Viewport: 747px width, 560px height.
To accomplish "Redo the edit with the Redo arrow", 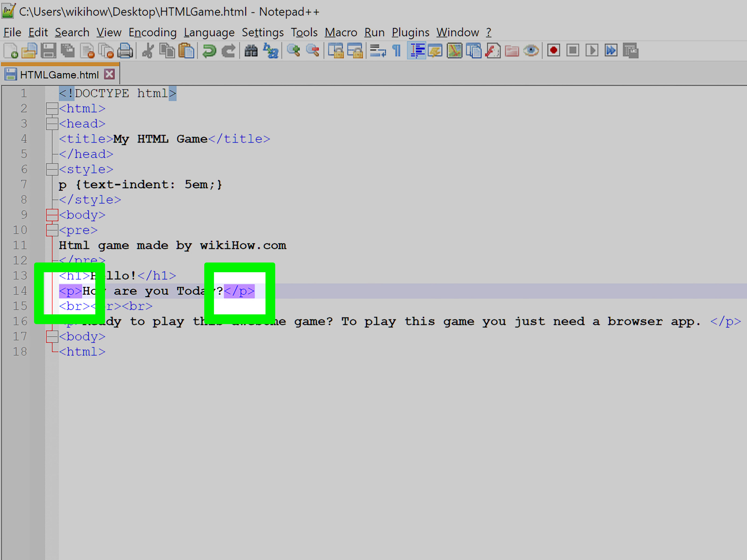I will [x=229, y=51].
